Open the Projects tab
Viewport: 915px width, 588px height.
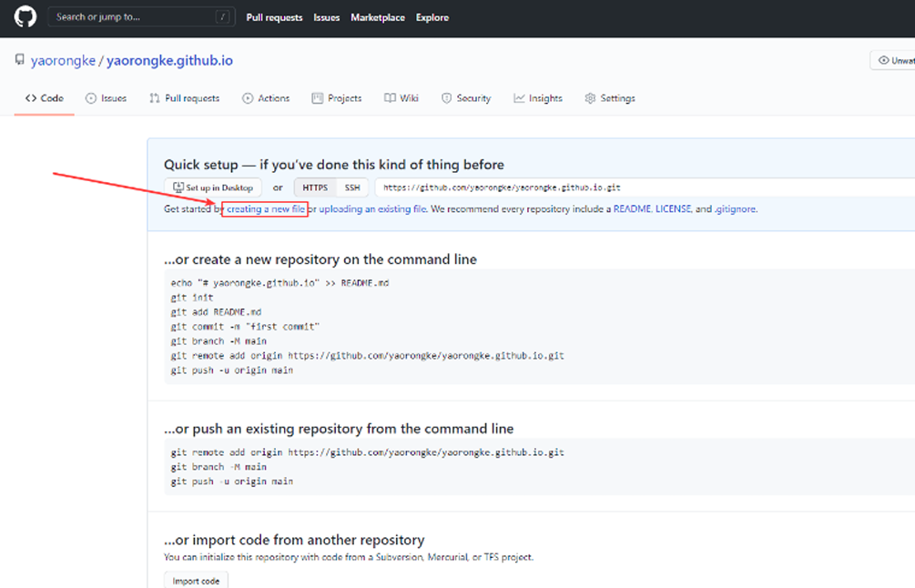point(337,98)
